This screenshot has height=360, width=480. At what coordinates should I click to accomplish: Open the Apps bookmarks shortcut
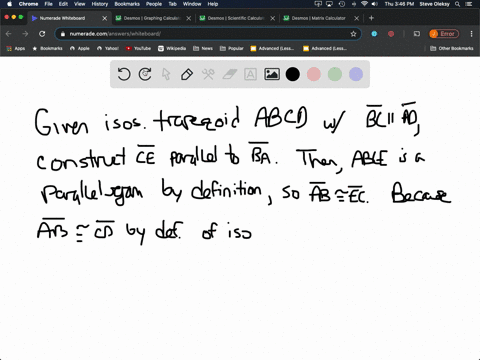[16, 48]
